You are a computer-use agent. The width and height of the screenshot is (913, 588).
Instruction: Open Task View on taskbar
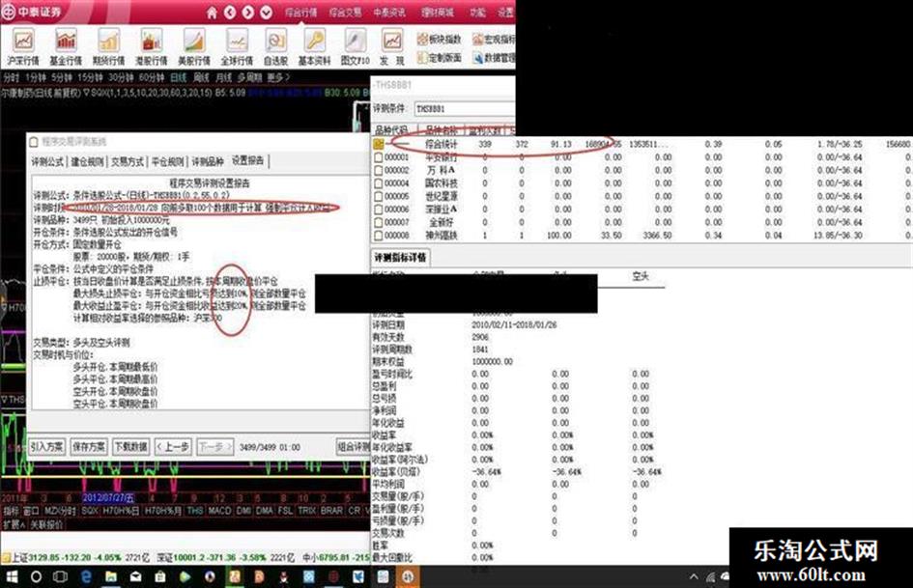point(60,577)
